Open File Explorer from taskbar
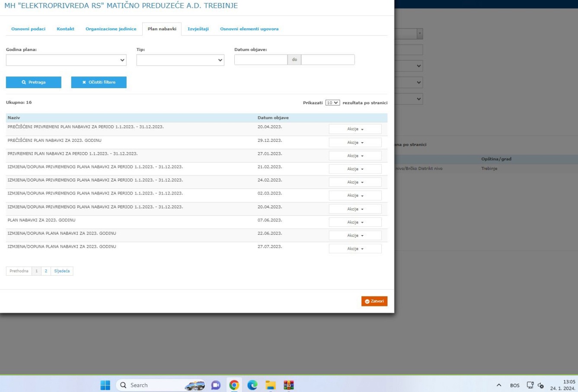The image size is (578, 392). click(x=271, y=385)
